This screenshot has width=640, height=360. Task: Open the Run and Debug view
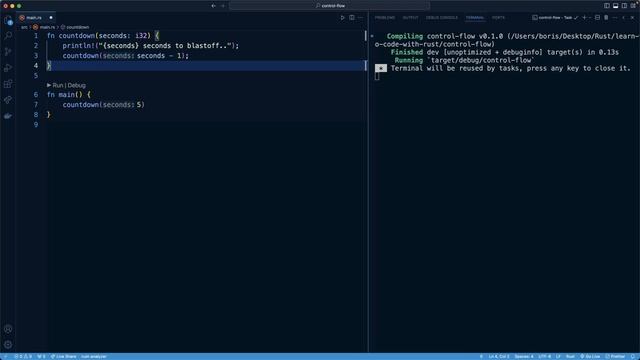[x=8, y=68]
